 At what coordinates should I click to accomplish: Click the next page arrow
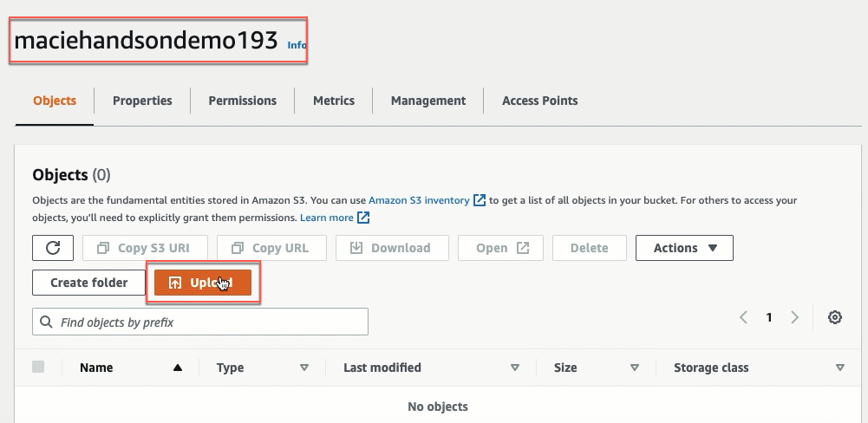[x=795, y=317]
